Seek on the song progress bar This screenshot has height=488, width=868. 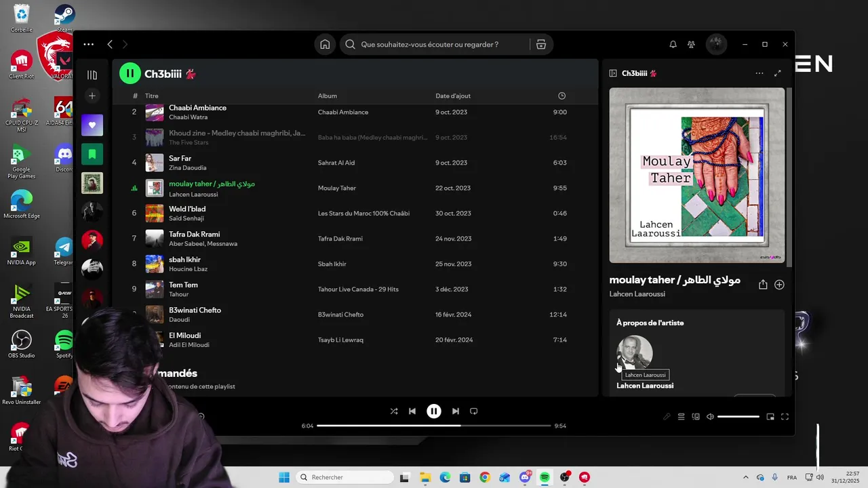click(x=434, y=426)
